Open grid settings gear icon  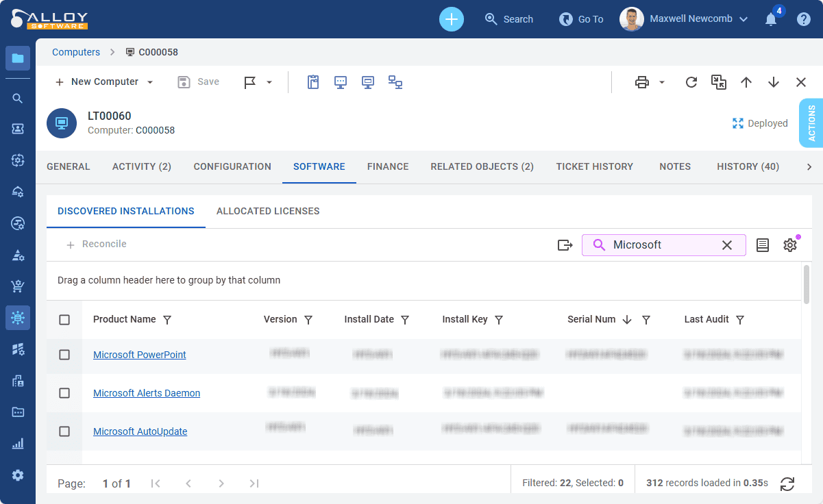click(x=790, y=245)
